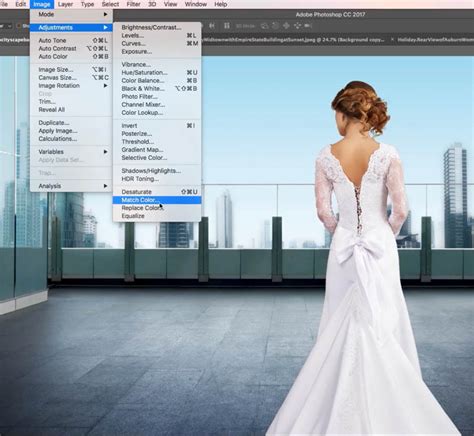Viewport: 474px width, 436px height.
Task: Choose Exposure adjustment
Action: tap(157, 51)
